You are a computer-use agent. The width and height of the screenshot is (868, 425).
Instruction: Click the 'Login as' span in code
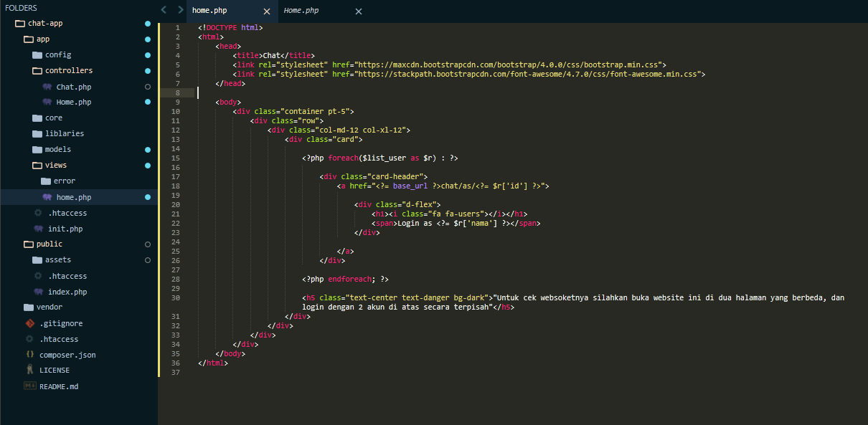point(456,223)
